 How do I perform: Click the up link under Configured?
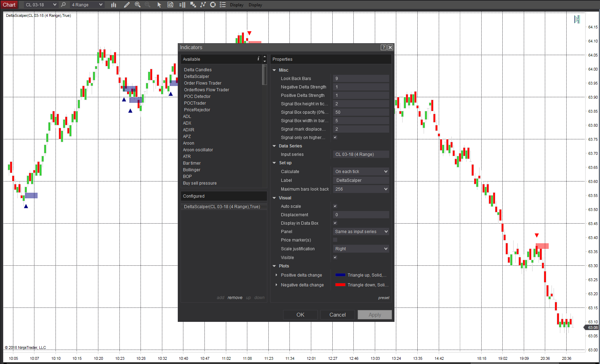tap(248, 298)
